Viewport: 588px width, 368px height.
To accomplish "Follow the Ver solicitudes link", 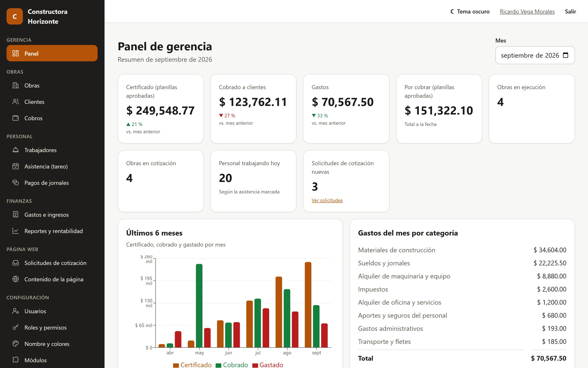I will pyautogui.click(x=327, y=200).
